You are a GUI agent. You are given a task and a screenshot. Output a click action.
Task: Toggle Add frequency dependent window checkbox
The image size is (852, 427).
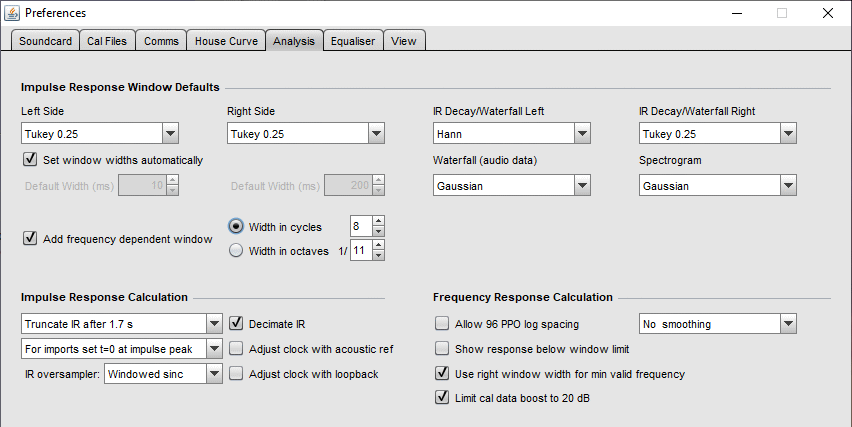[x=30, y=238]
